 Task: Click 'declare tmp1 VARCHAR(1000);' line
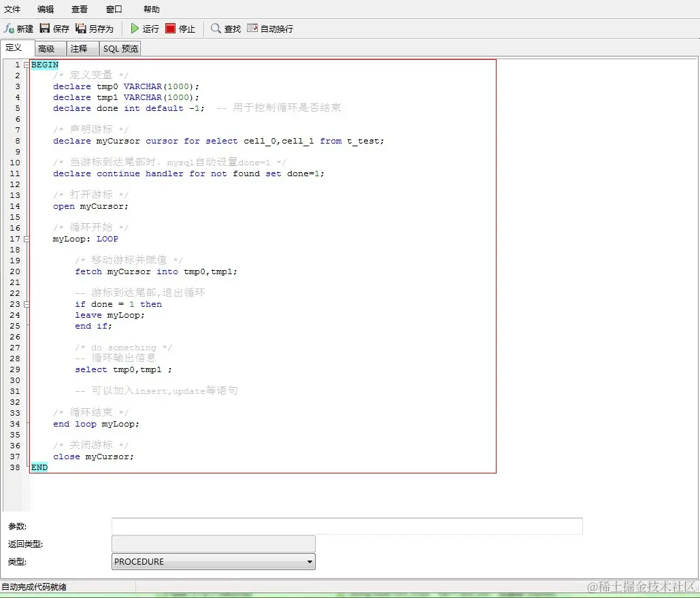(x=126, y=97)
